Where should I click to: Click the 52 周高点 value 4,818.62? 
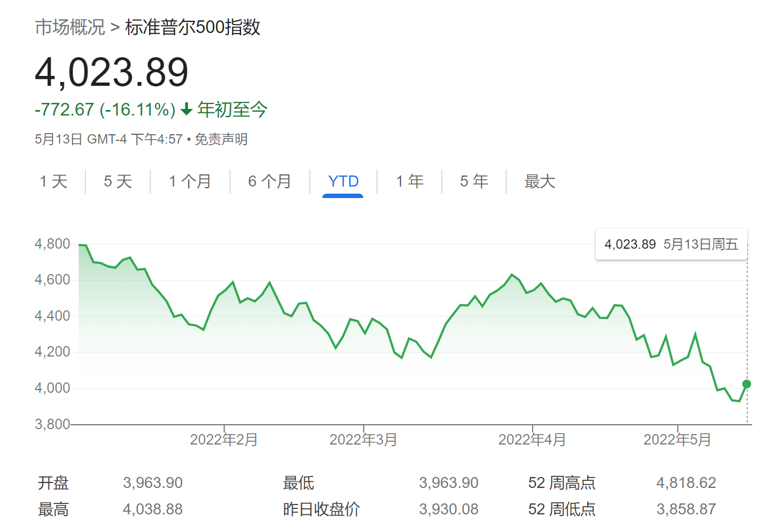click(686, 483)
